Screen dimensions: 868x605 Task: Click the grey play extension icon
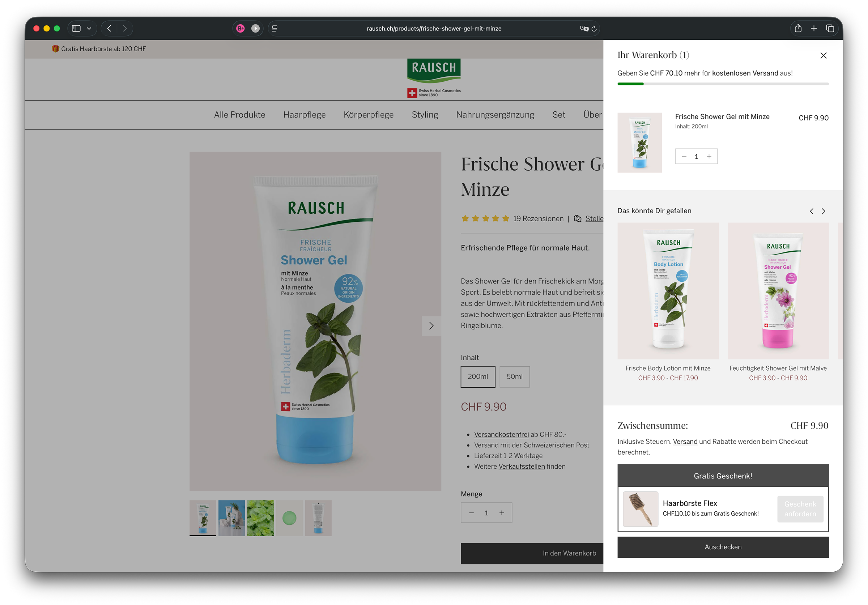coord(256,28)
